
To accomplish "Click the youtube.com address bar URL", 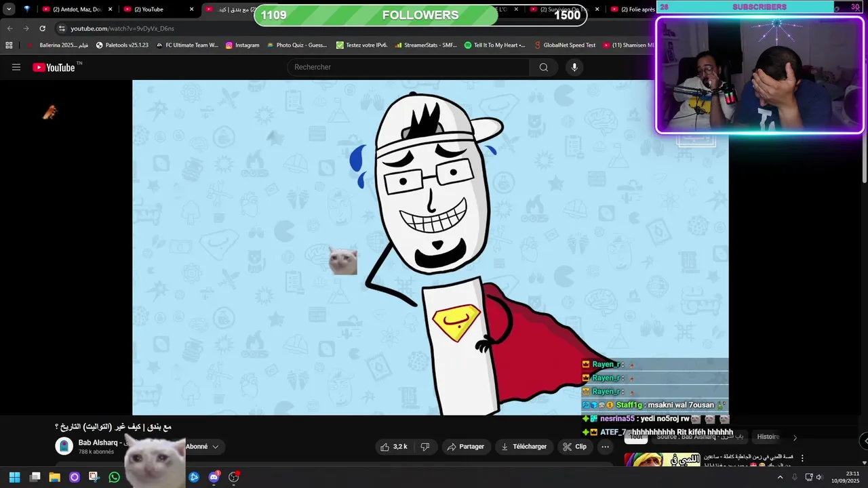I will pyautogui.click(x=122, y=28).
